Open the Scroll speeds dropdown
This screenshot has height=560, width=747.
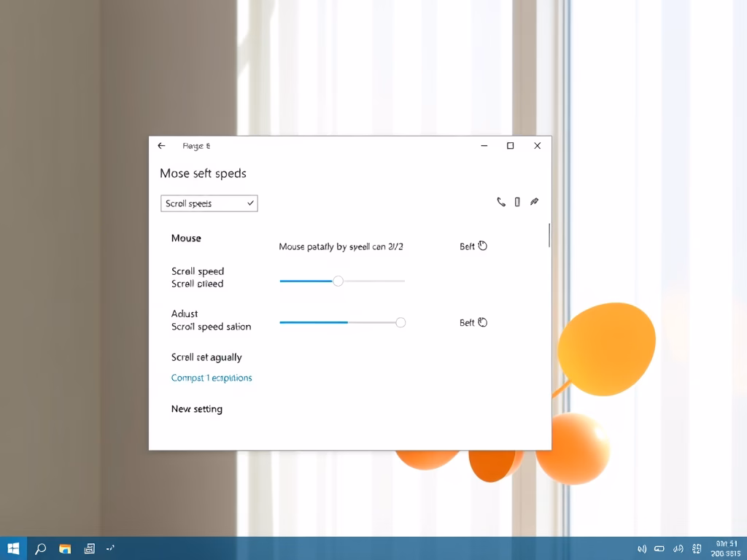coord(209,203)
